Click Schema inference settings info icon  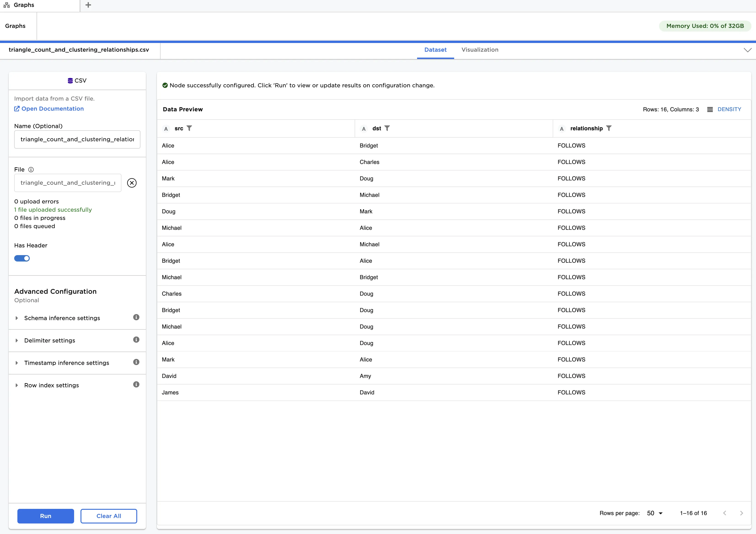coord(136,317)
